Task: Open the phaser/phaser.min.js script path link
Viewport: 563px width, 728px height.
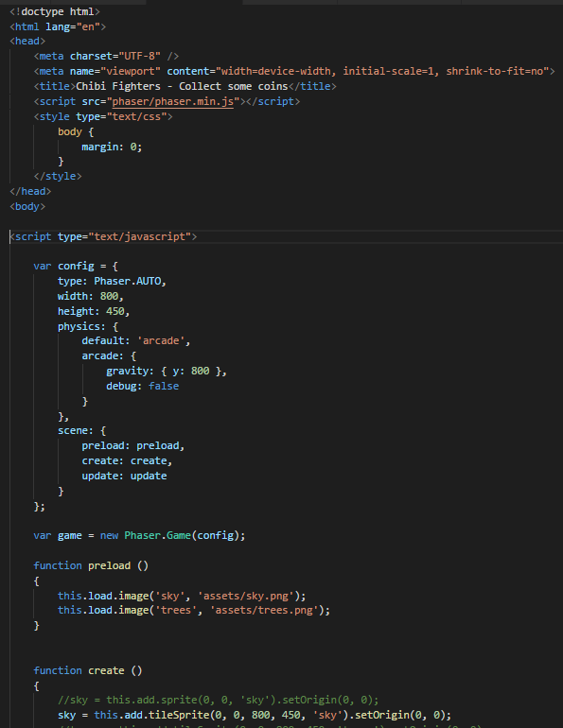Action: click(173, 101)
